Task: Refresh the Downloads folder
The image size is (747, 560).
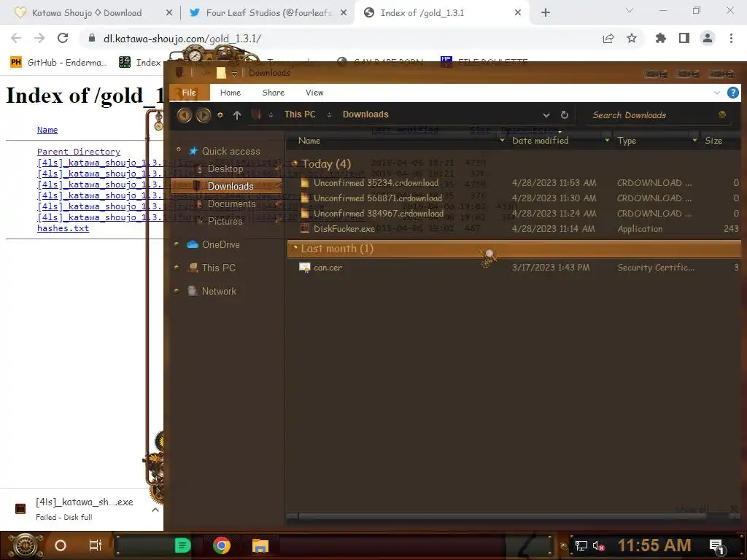Action: 564,114
